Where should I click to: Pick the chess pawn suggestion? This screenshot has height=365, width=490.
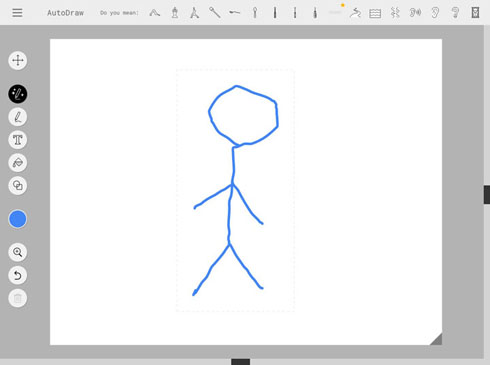[x=175, y=13]
